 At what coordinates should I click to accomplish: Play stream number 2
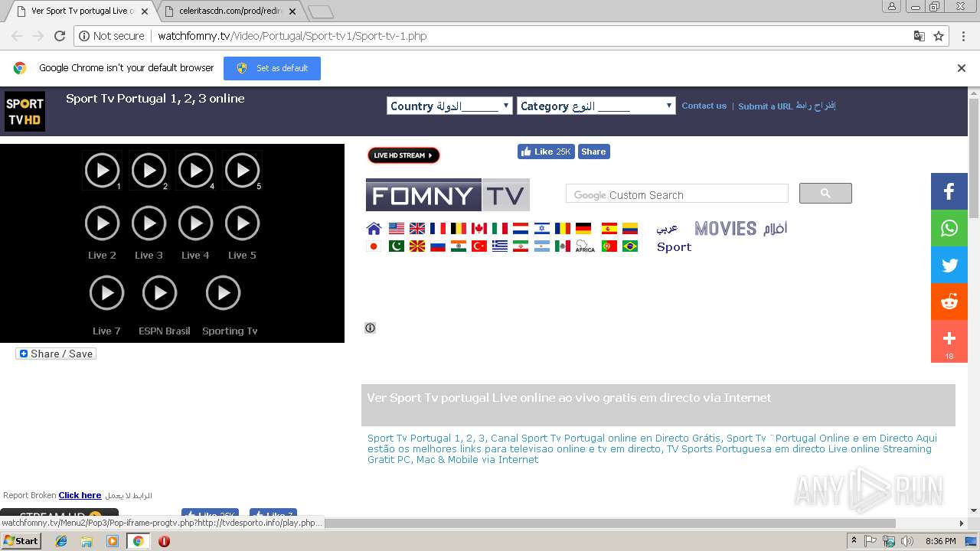coord(149,171)
